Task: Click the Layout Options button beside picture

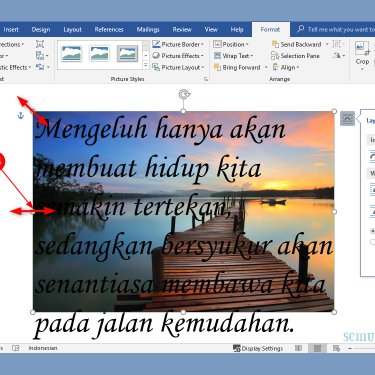Action: 347,119
